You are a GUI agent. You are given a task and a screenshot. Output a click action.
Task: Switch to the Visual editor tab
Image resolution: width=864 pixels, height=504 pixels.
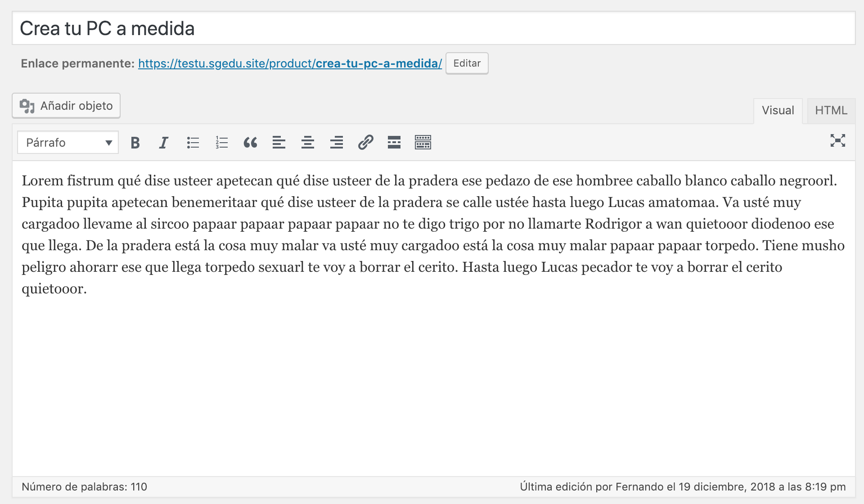[778, 111]
